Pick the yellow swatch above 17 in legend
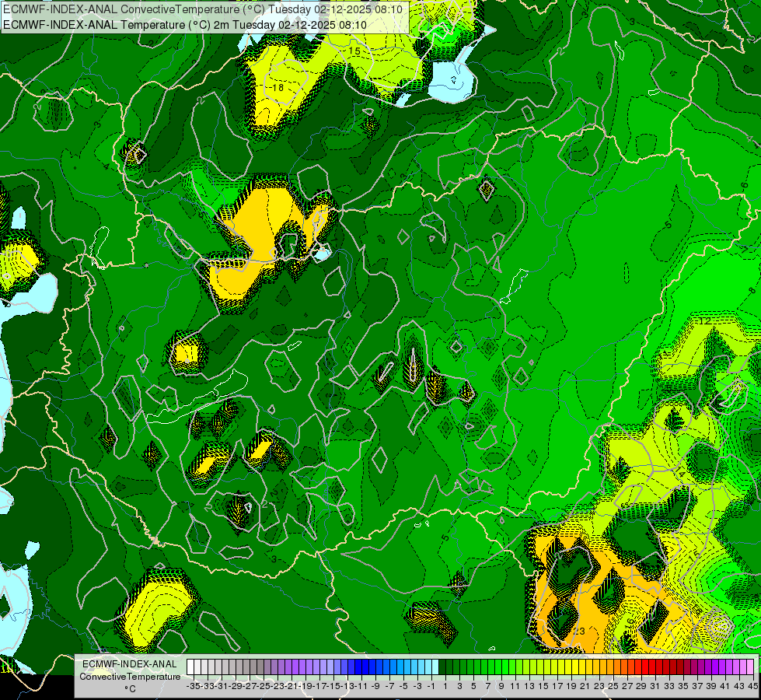The height and width of the screenshot is (700, 761). [x=554, y=667]
